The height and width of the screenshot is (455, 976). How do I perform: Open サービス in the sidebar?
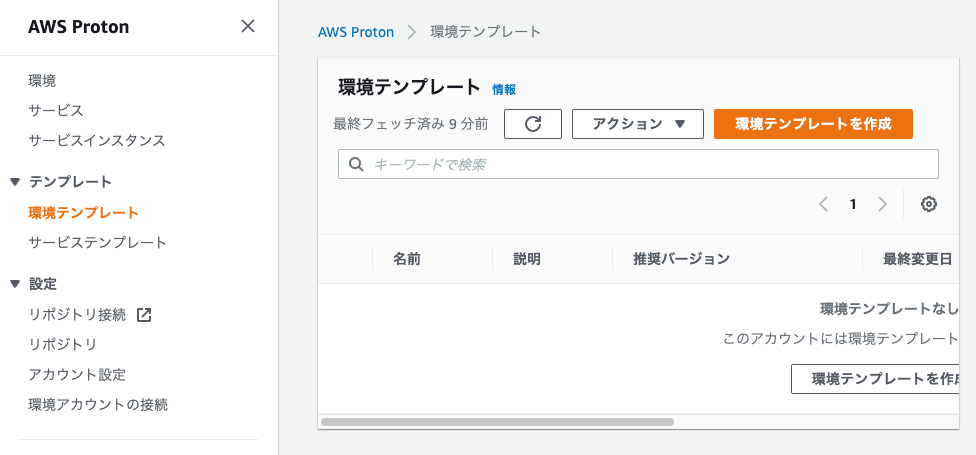[x=56, y=110]
